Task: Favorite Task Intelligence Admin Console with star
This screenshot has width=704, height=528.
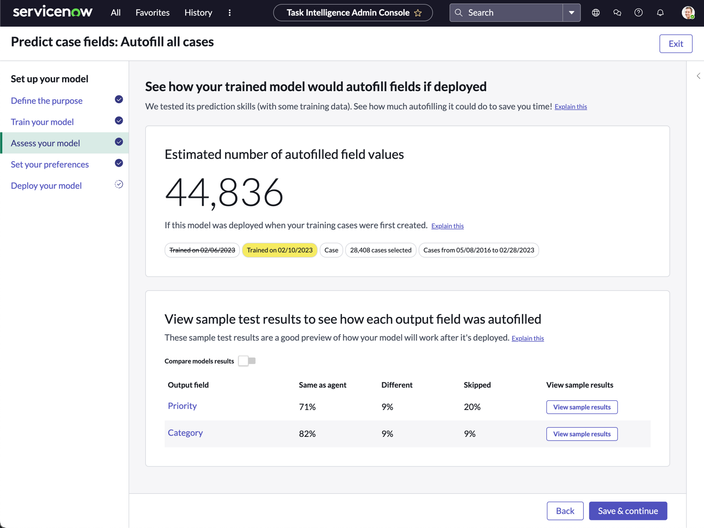Action: click(418, 13)
